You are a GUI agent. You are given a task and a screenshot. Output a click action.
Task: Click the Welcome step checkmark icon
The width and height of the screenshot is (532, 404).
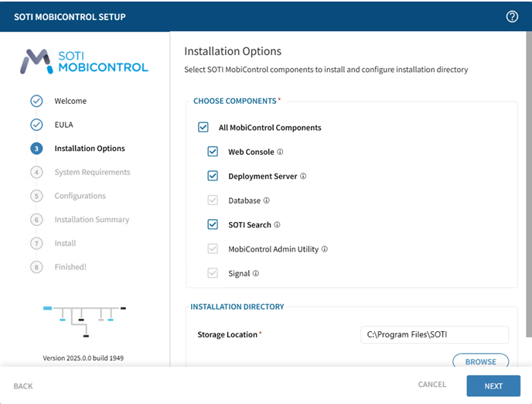36,101
